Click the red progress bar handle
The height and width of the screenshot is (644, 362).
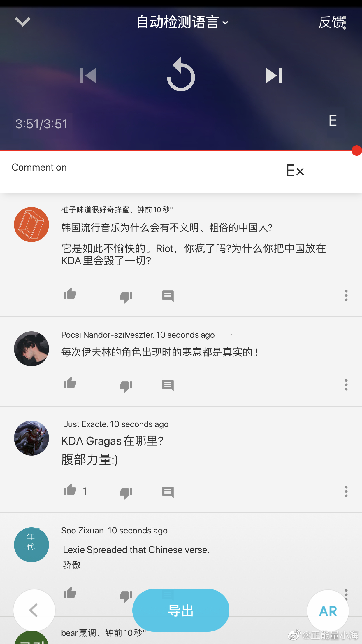(357, 150)
